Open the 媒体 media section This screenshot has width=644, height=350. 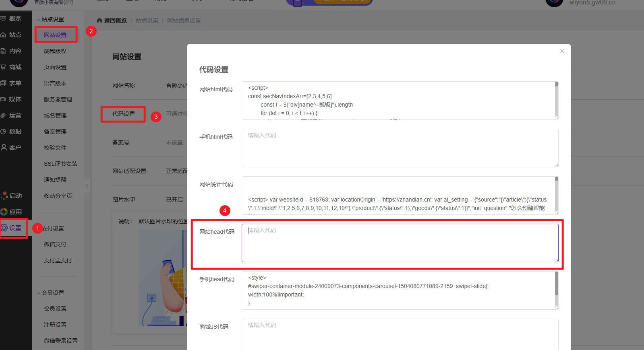11,99
